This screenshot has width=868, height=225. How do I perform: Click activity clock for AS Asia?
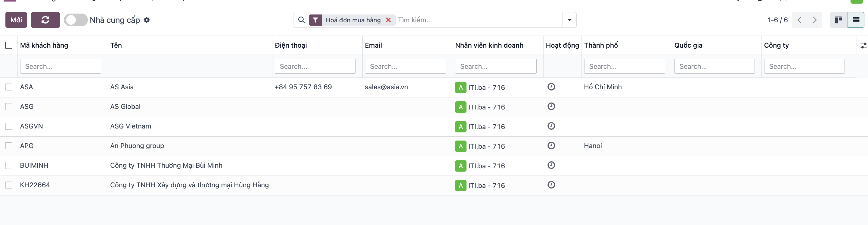[551, 87]
